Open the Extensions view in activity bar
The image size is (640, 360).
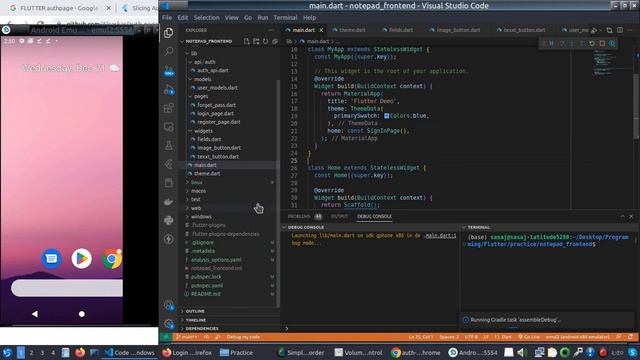(x=169, y=108)
